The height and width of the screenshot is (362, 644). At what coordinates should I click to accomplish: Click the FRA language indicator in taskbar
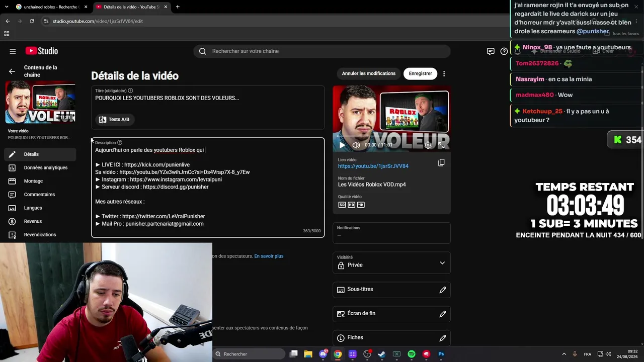point(588,354)
